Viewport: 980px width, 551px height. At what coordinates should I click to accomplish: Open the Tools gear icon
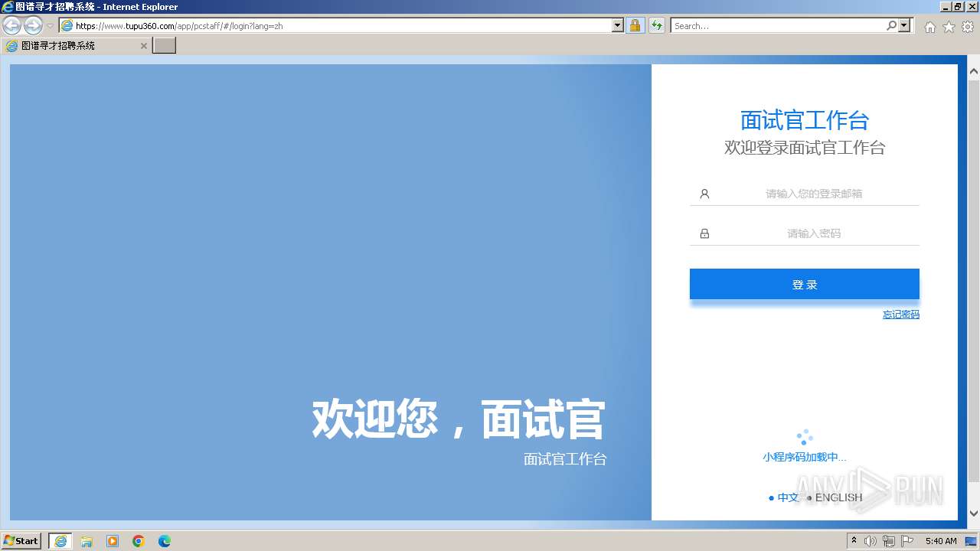[x=968, y=27]
